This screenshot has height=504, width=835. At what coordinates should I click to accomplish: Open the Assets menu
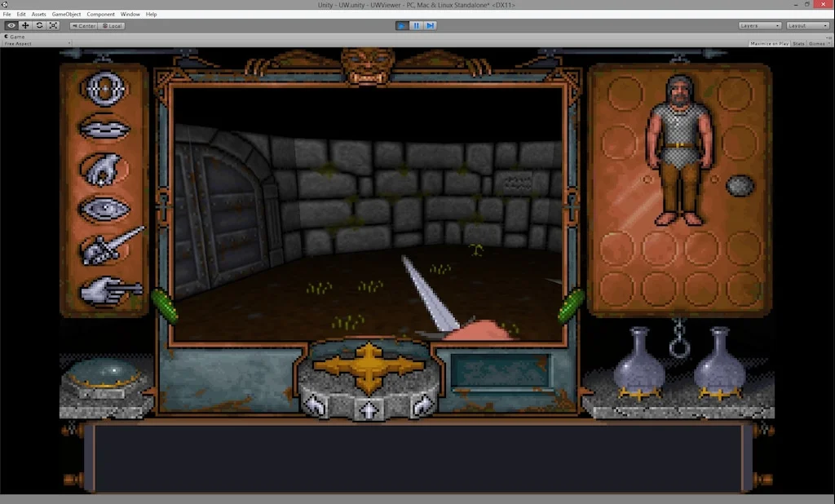39,15
